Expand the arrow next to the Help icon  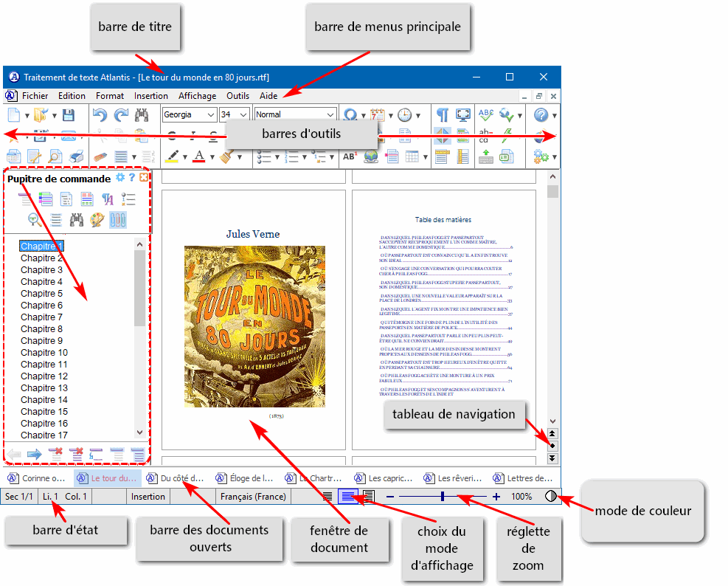pos(555,115)
